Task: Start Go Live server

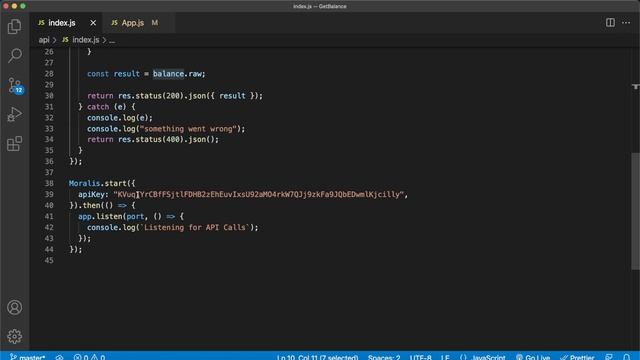Action: point(533,357)
